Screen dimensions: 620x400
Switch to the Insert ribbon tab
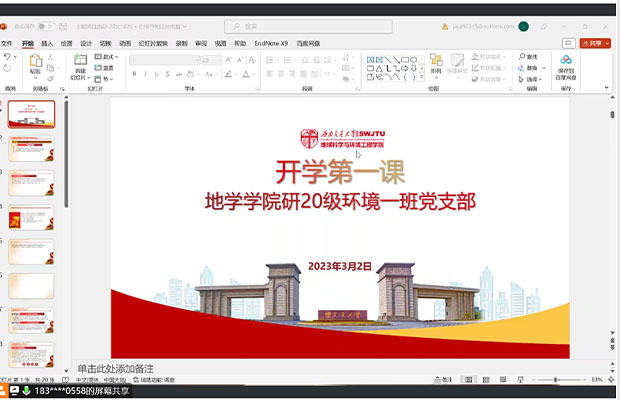pos(47,44)
